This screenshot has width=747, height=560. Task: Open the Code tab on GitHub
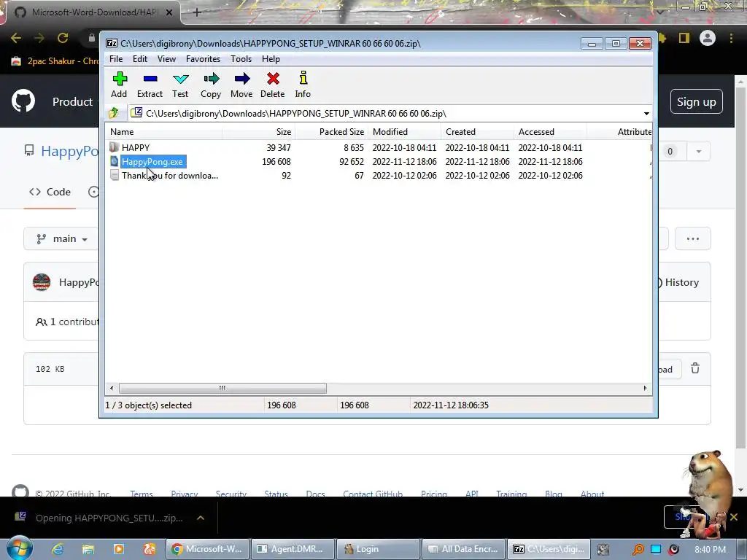click(50, 192)
